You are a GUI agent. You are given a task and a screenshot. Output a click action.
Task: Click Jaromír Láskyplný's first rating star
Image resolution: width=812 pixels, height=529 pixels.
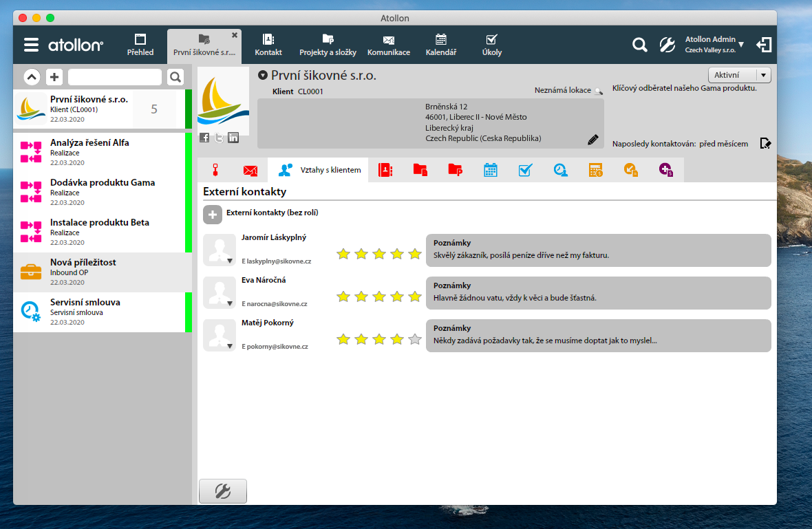[343, 254]
